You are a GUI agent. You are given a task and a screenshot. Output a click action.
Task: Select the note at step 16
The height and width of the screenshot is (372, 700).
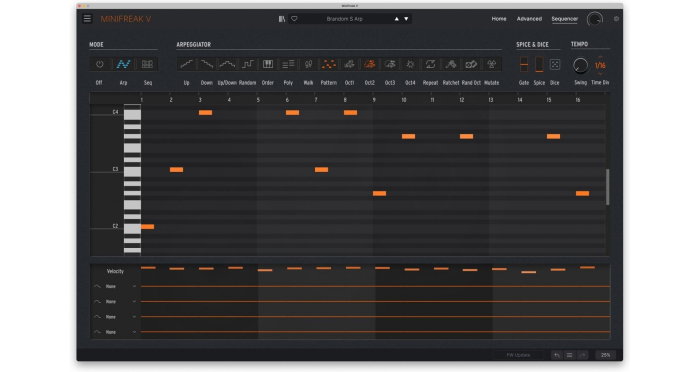pyautogui.click(x=582, y=193)
